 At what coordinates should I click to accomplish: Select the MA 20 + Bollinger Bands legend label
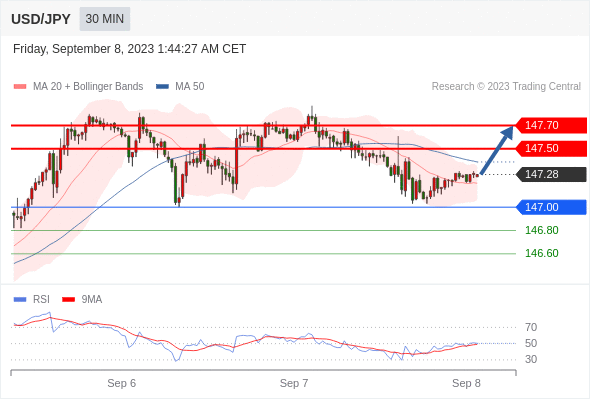click(x=88, y=87)
